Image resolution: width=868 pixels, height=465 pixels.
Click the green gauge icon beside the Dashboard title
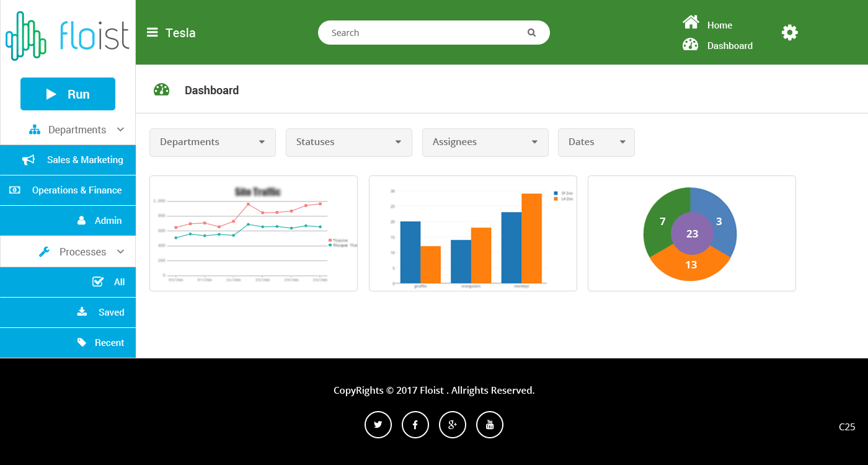162,90
